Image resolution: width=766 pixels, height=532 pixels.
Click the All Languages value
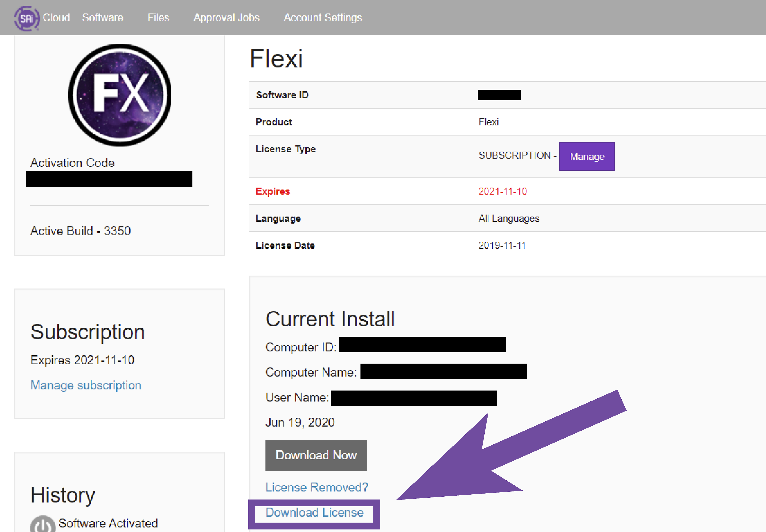point(509,218)
